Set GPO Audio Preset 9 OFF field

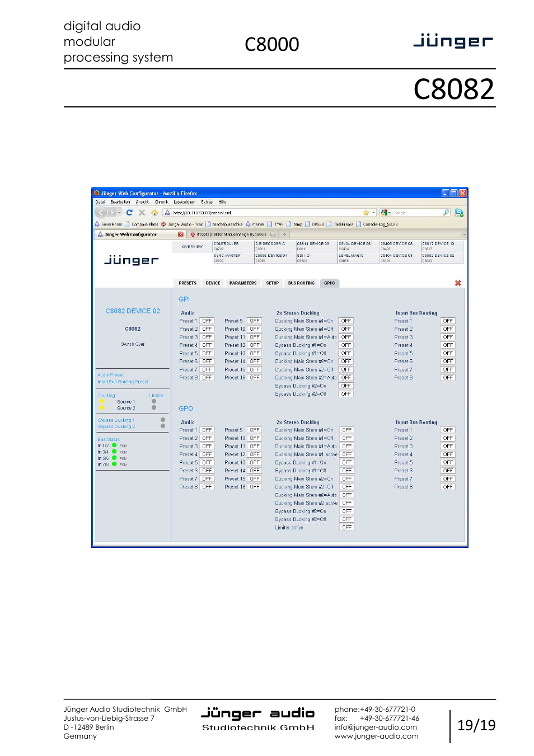click(x=255, y=430)
